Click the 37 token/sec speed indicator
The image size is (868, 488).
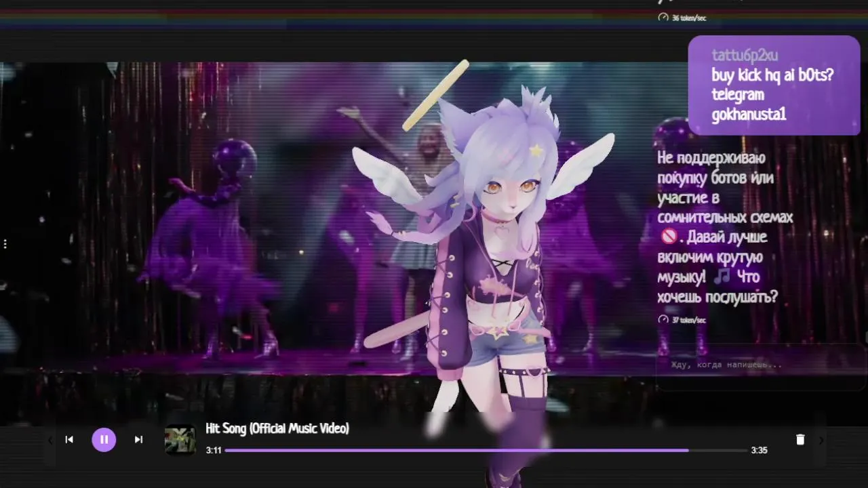(682, 320)
